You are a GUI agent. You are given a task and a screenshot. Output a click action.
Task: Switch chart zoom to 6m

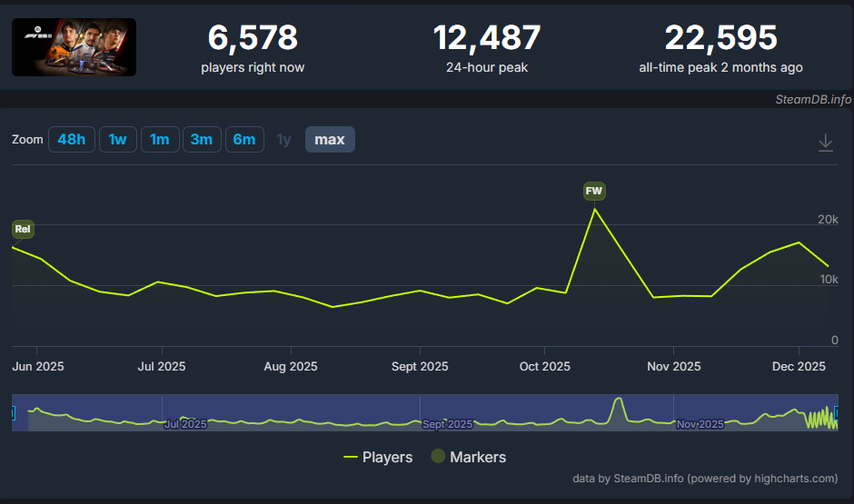(244, 140)
